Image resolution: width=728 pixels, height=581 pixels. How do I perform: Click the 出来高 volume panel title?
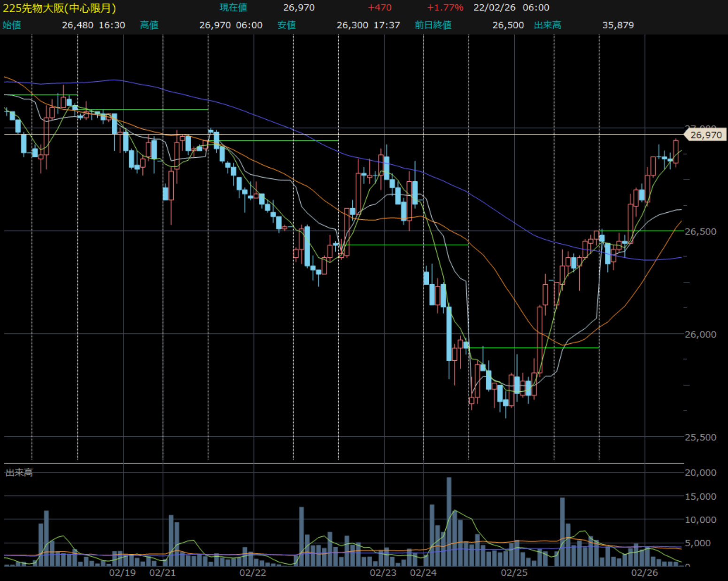(19, 472)
